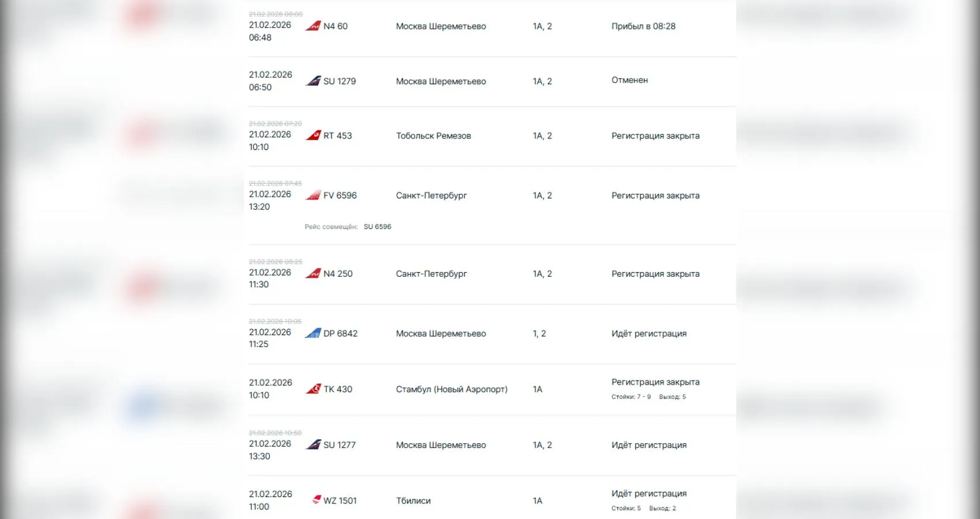This screenshot has width=980, height=519.
Task: Click Идёт регистрация status for SU 1277
Action: pyautogui.click(x=649, y=445)
